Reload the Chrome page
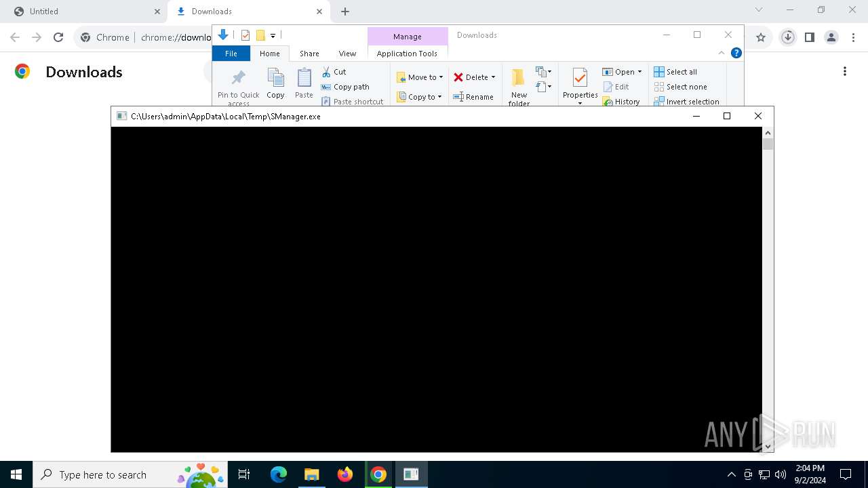 click(x=58, y=37)
